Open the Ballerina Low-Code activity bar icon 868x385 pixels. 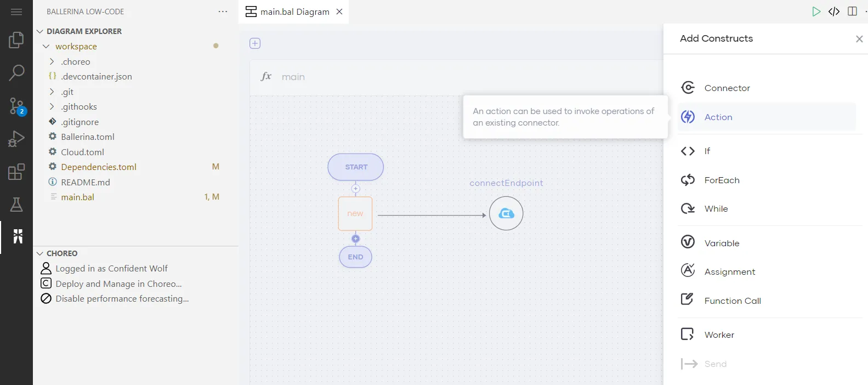pyautogui.click(x=18, y=236)
